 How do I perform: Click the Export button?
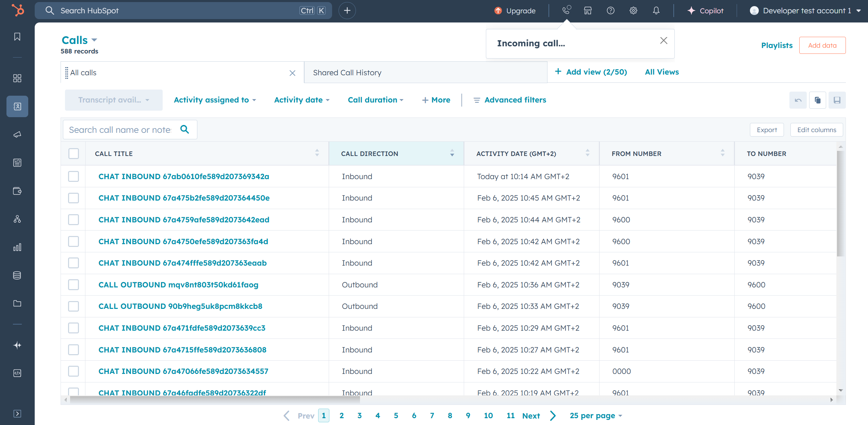click(x=767, y=130)
